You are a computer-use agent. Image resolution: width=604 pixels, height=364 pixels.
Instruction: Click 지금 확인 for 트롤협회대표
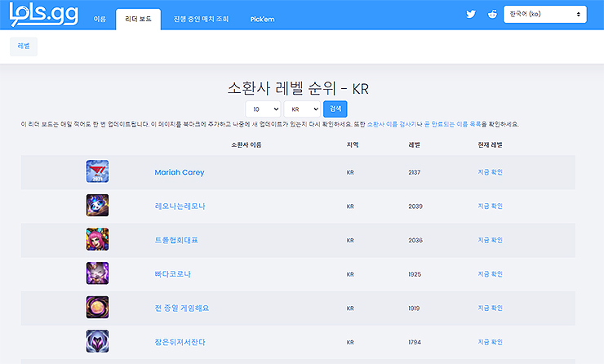(490, 240)
